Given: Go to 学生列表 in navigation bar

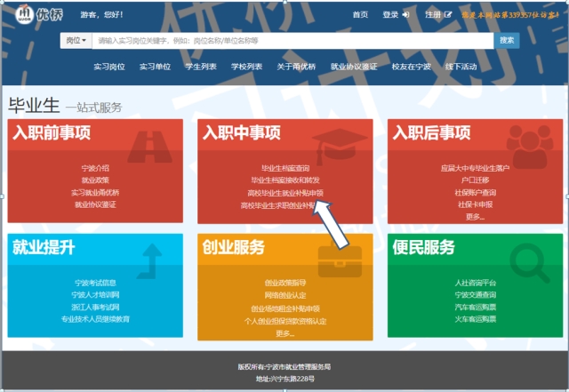Looking at the screenshot, I should coord(201,67).
